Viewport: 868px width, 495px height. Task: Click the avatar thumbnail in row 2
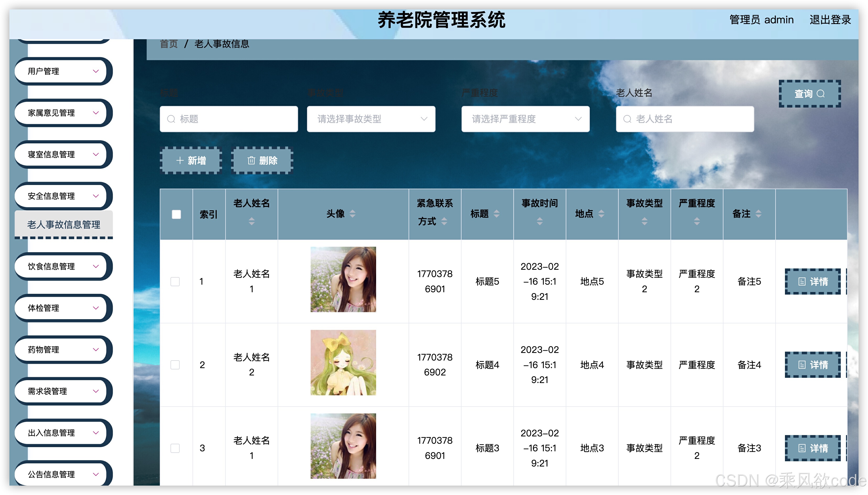[343, 362]
